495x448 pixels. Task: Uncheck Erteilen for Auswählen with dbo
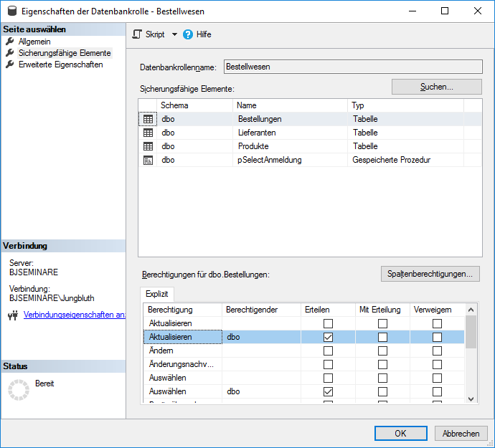(x=328, y=391)
